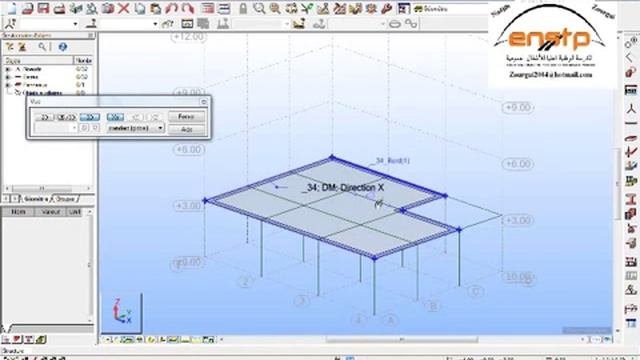This screenshot has width=640, height=360.
Task: Print with the printer icon
Action: [x=59, y=8]
